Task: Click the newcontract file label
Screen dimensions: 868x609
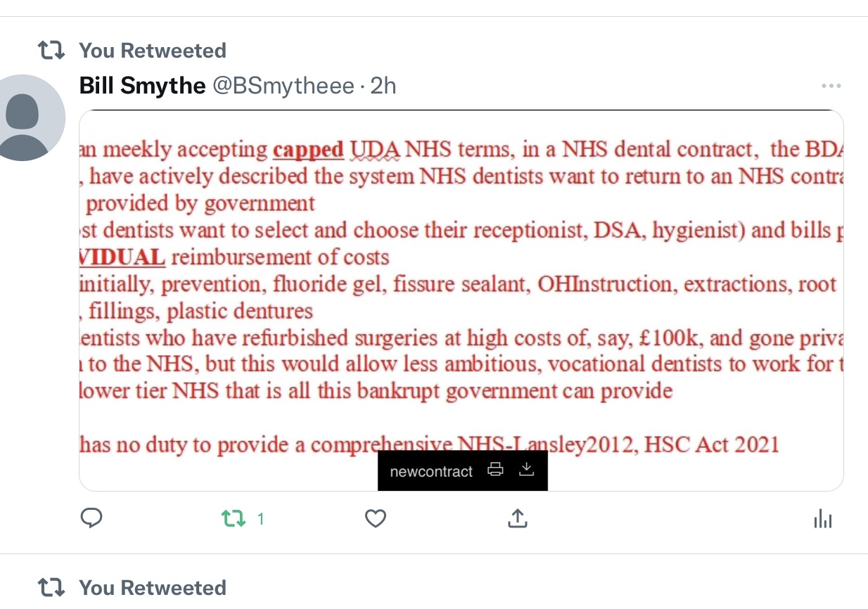Action: (431, 471)
